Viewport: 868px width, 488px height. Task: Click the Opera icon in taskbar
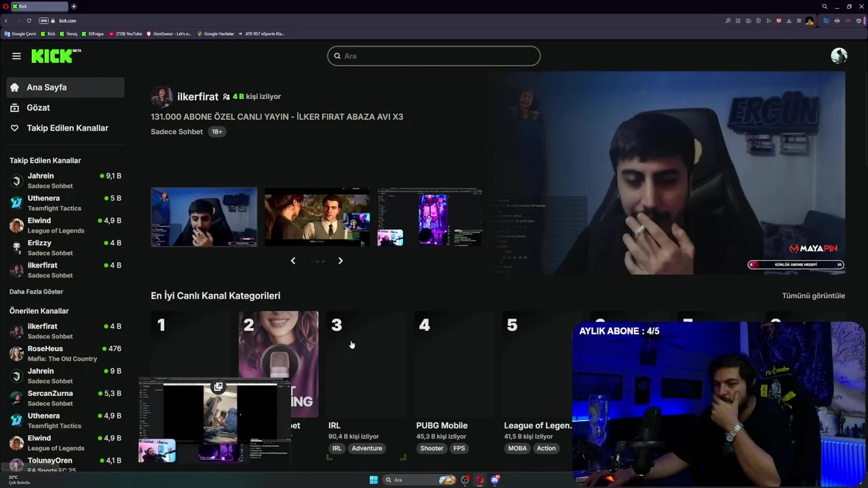(479, 480)
